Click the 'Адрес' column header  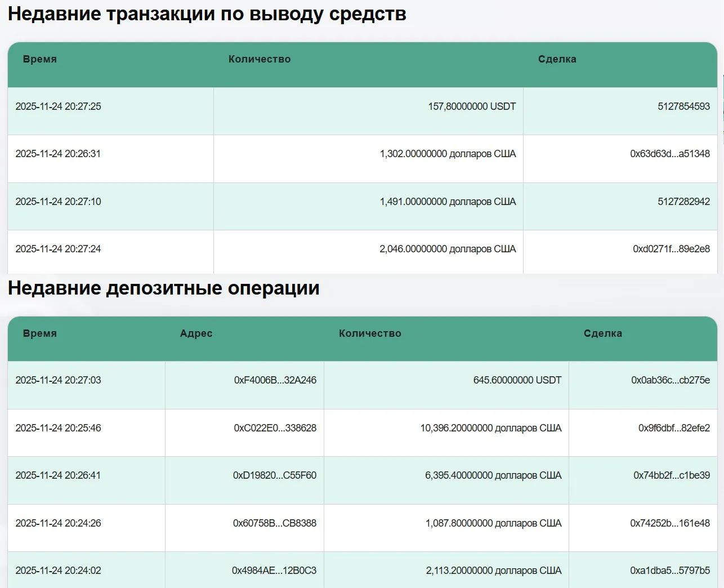196,333
